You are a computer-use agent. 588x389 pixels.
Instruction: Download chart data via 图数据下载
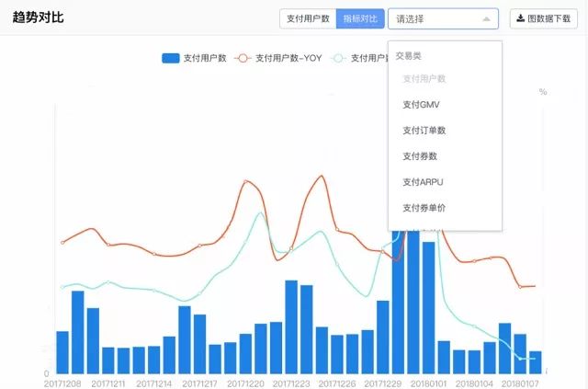tap(544, 18)
